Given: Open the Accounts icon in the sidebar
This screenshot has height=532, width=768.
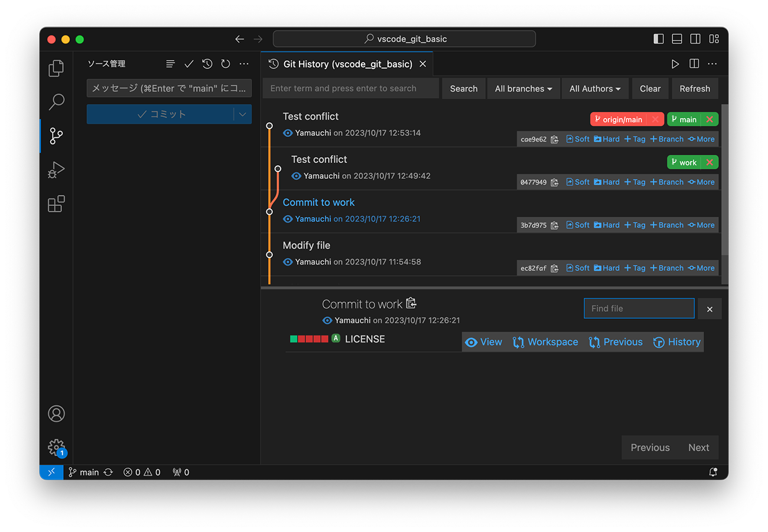Looking at the screenshot, I should pos(56,413).
